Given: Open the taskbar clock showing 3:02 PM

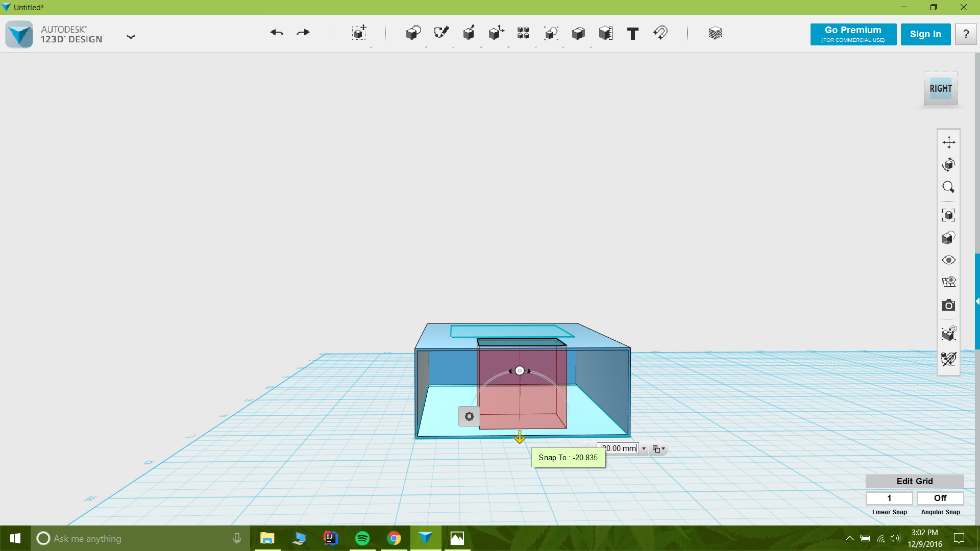Looking at the screenshot, I should (x=925, y=538).
